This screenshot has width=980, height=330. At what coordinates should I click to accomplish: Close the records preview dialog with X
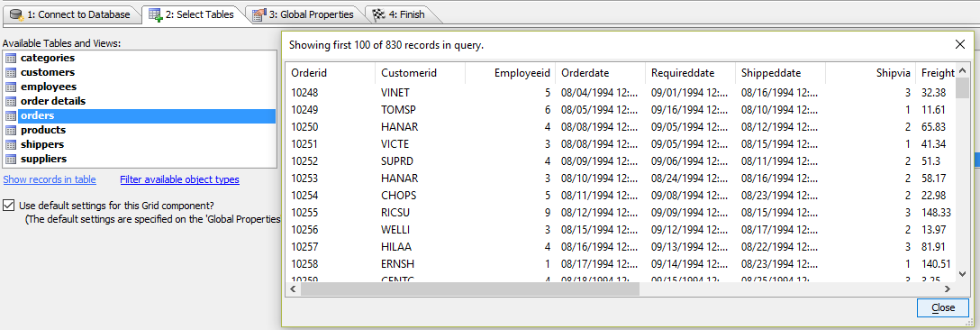[960, 44]
